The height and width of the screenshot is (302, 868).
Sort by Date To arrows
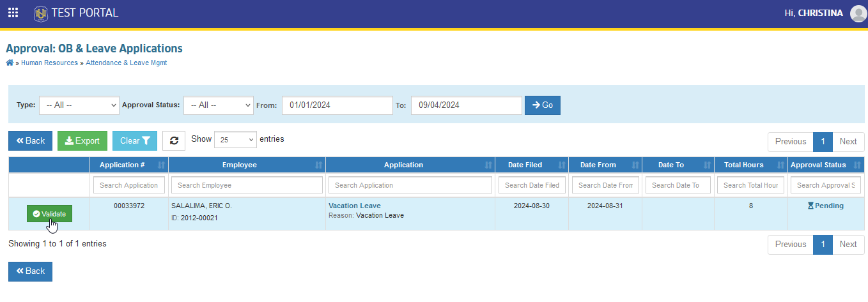(708, 165)
